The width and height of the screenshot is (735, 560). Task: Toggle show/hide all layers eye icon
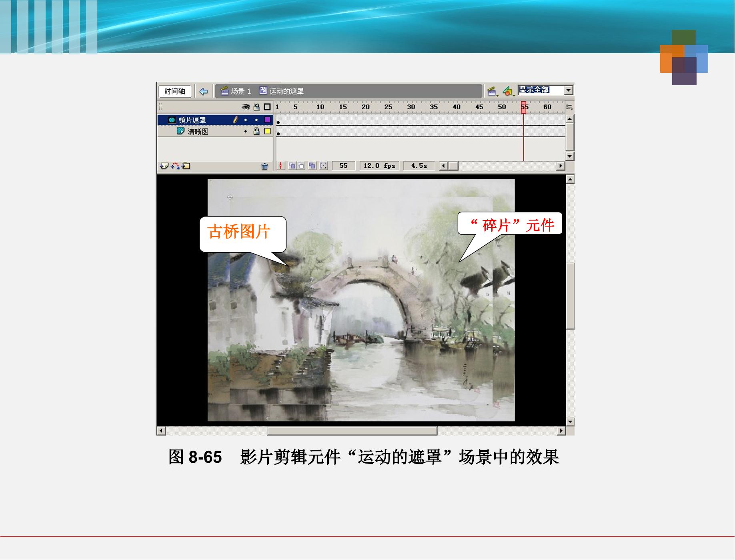pyautogui.click(x=246, y=107)
